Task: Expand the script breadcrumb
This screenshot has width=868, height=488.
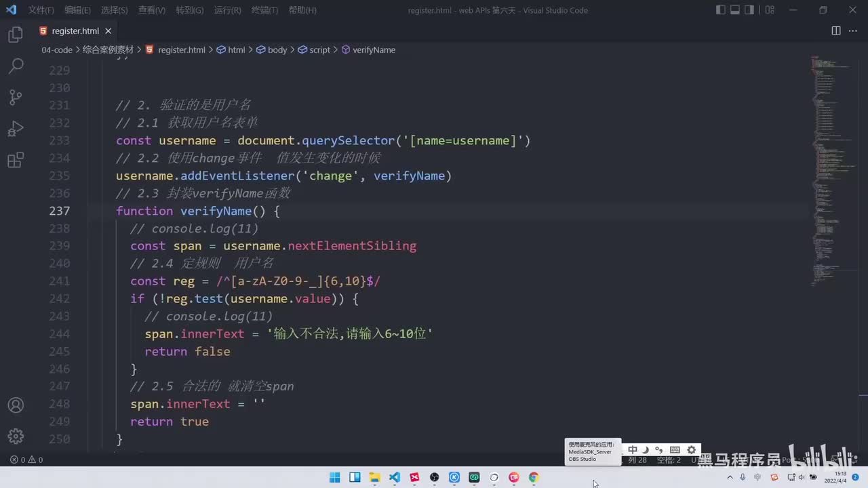Action: [x=314, y=49]
